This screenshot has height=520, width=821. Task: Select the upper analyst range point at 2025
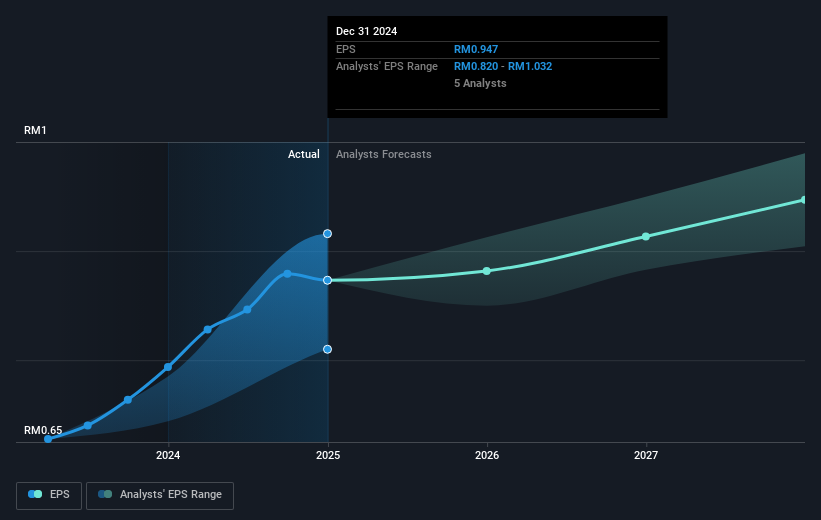tap(327, 234)
